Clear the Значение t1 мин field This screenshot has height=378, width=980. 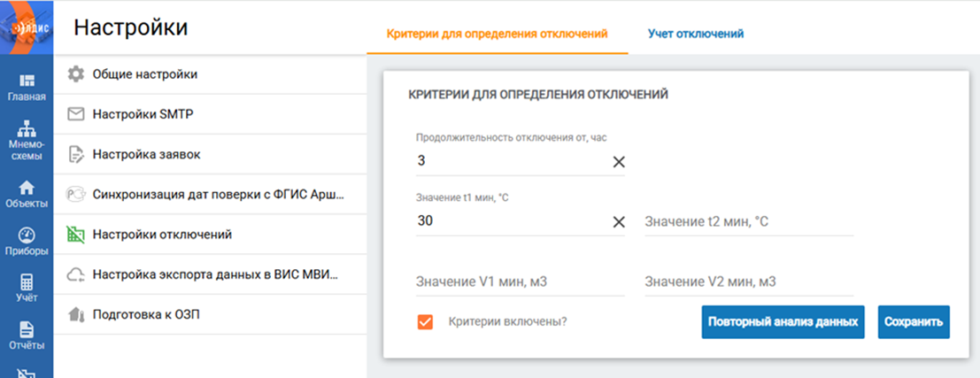pos(619,221)
